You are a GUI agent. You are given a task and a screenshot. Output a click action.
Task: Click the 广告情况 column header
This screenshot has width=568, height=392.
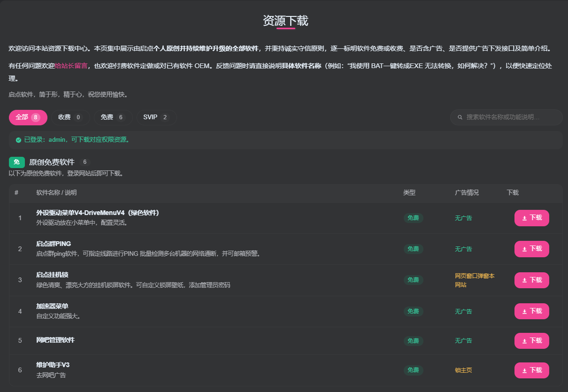tap(467, 192)
